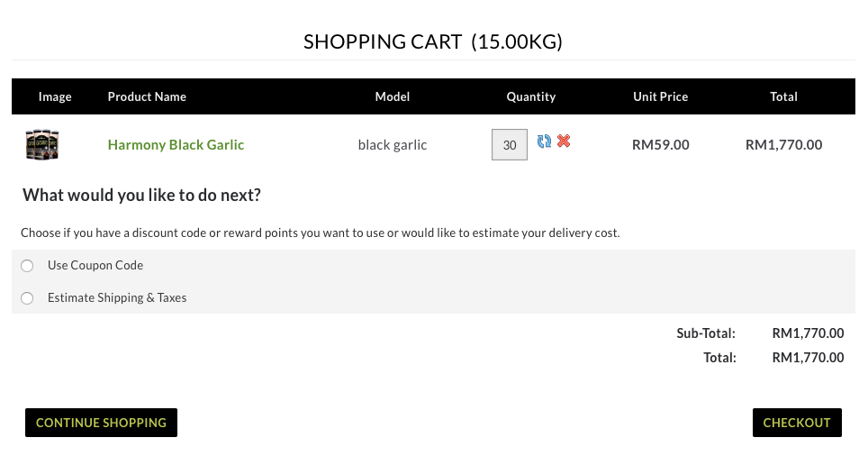Click the Estimate Shipping & Taxes label
This screenshot has height=465, width=868.
coord(117,297)
